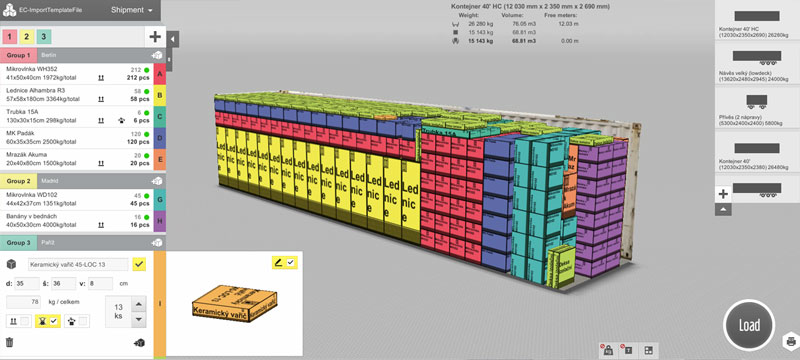This screenshot has width=800, height=360.
Task: Toggle the label display icon in bottom toolbar
Action: coord(628,350)
